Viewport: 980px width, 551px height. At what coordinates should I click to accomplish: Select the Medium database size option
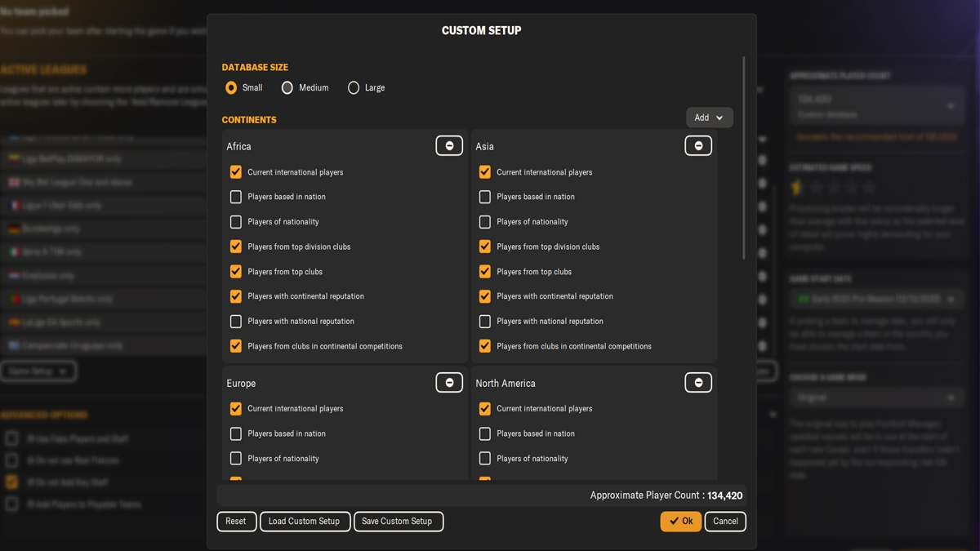287,87
